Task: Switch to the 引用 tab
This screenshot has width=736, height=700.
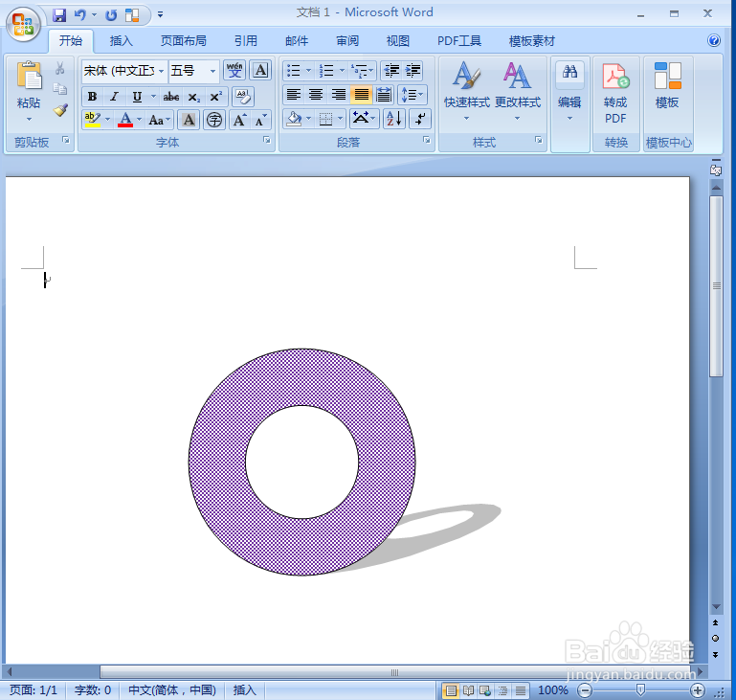Action: click(246, 41)
